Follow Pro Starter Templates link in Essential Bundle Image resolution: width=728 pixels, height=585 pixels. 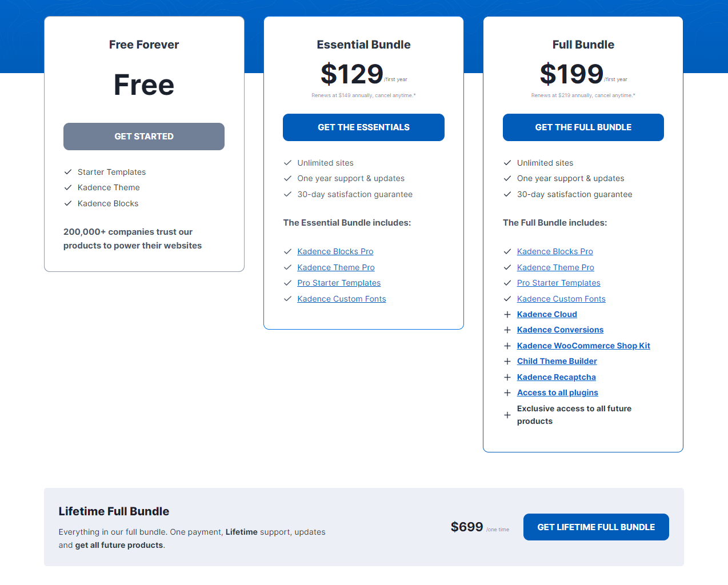(338, 283)
